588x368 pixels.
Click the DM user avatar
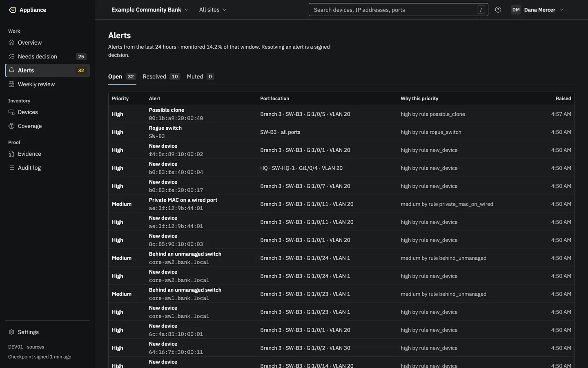(516, 10)
